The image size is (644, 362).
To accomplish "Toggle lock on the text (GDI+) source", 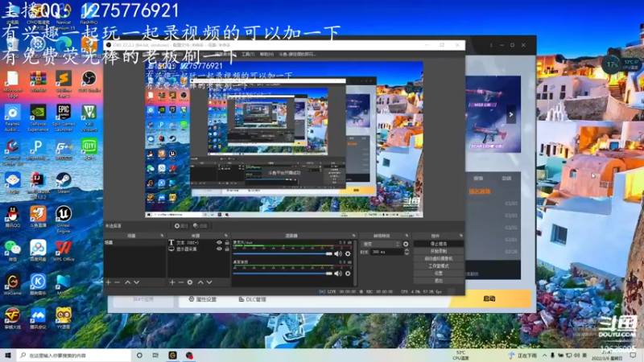I will 227,243.
